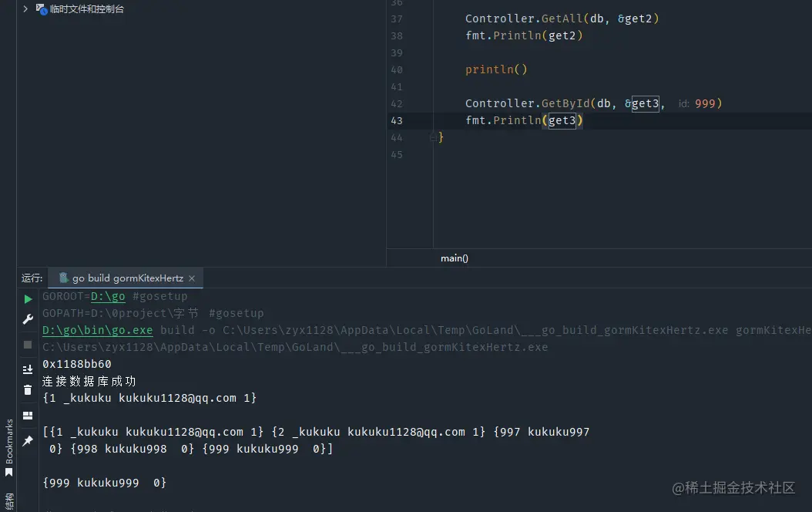The height and width of the screenshot is (512, 812).
Task: Close the go build gormKitexHertz tab
Action: (192, 278)
